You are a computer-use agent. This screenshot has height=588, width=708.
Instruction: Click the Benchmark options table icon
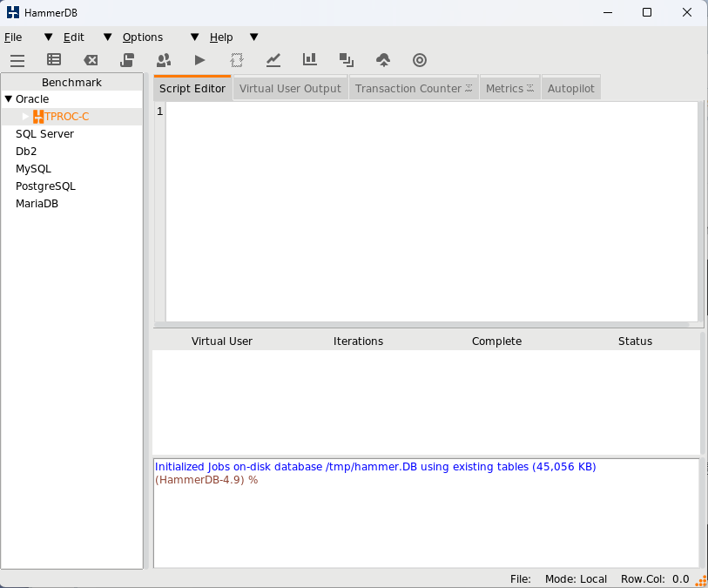tap(54, 59)
